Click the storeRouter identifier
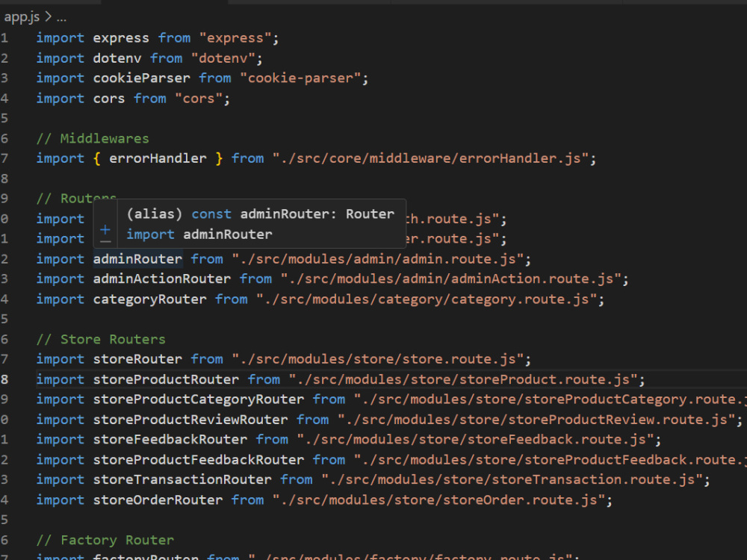The width and height of the screenshot is (747, 560). [137, 360]
